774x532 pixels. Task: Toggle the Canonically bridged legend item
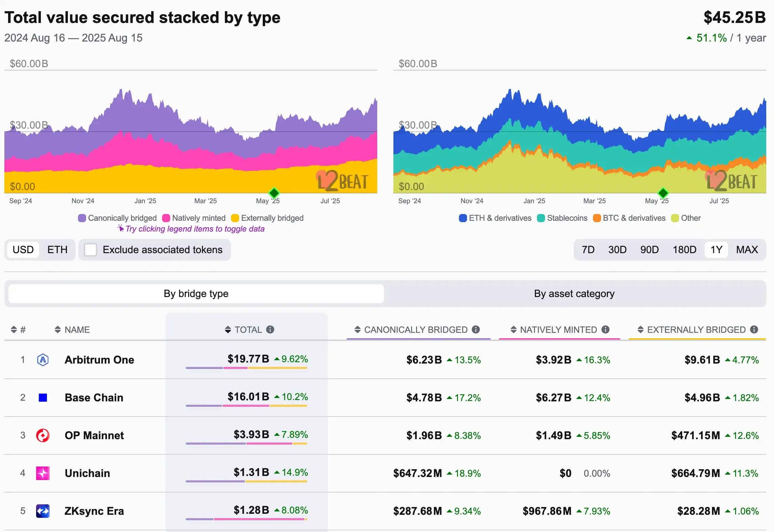point(117,218)
